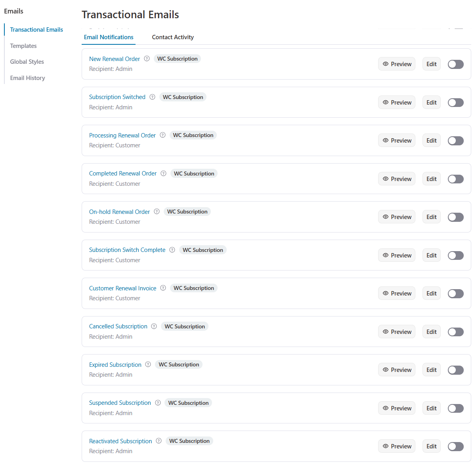Preview the On-hold Renewal Order email
476x467 pixels.
coord(396,217)
